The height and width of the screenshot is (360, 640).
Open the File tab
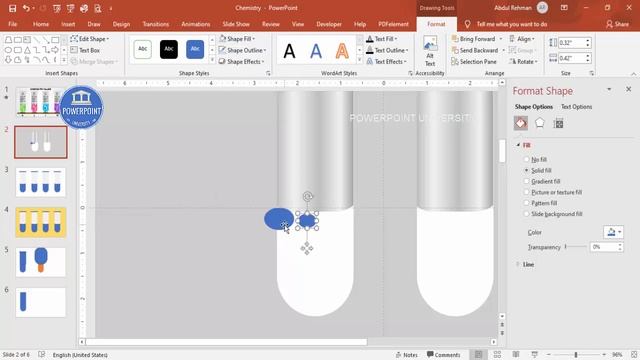click(x=13, y=24)
